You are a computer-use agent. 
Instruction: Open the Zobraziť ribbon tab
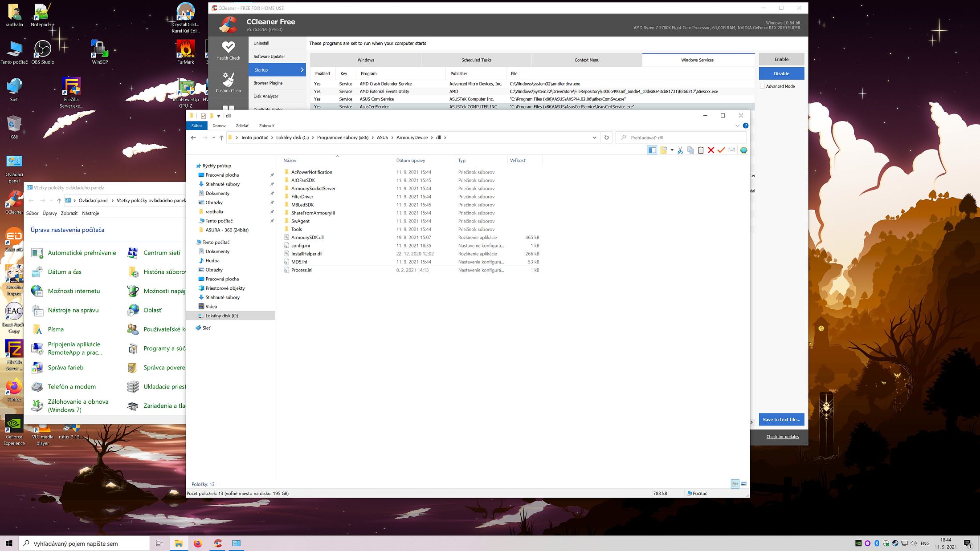pos(267,126)
